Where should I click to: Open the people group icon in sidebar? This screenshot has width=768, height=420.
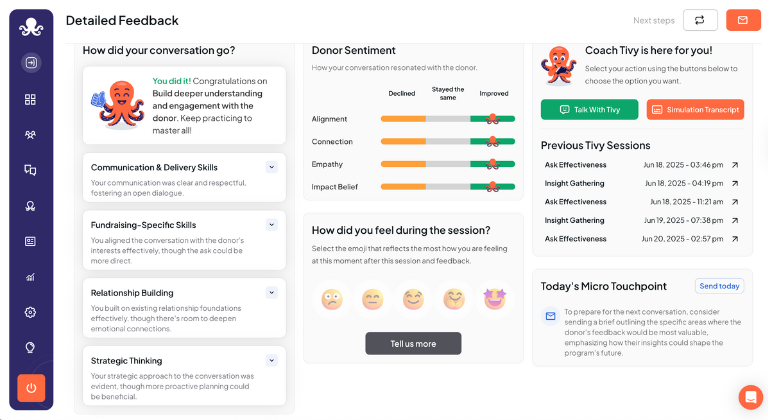[30, 134]
